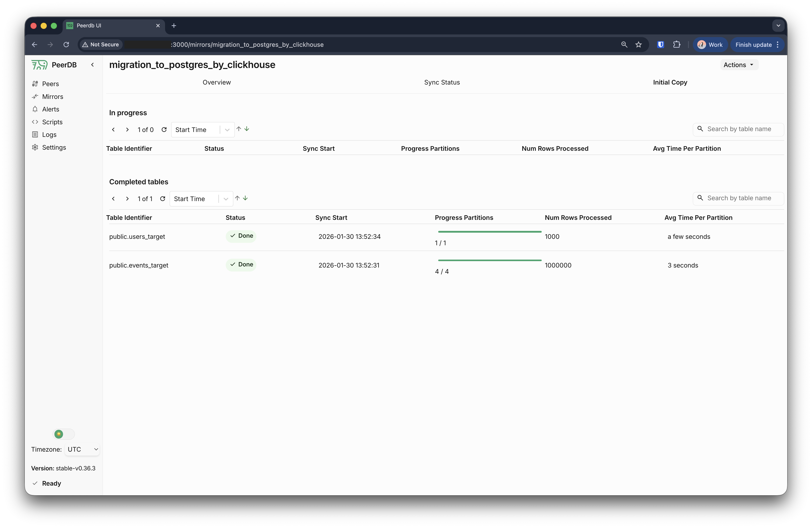
Task: Collapse the PeerDB sidebar with chevron
Action: coord(92,65)
